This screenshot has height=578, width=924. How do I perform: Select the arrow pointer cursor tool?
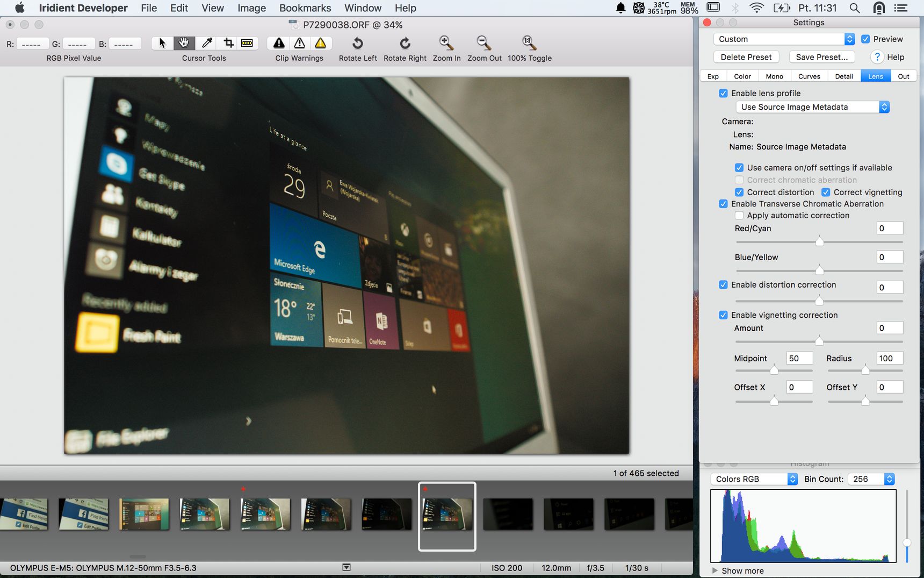[x=162, y=43]
